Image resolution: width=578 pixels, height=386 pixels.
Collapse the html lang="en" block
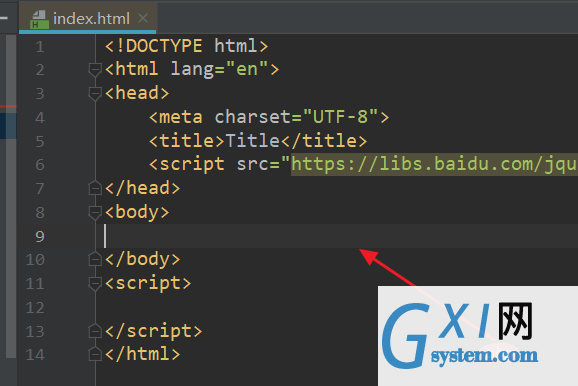95,69
